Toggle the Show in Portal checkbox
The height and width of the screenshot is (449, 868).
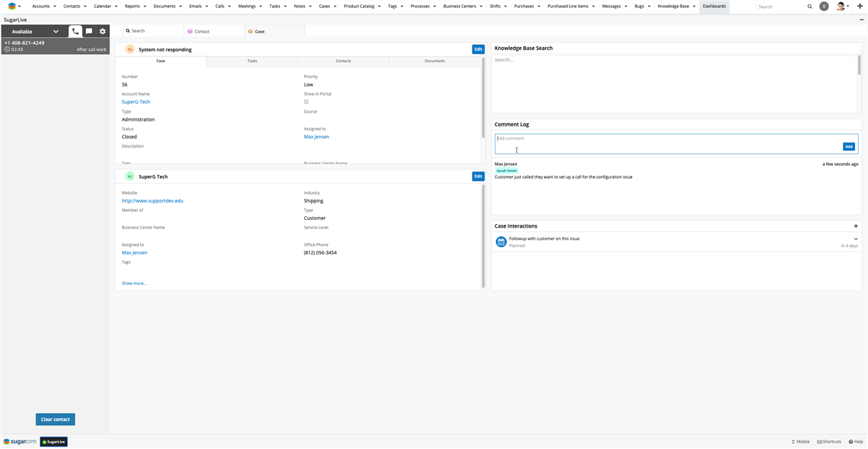coord(306,102)
